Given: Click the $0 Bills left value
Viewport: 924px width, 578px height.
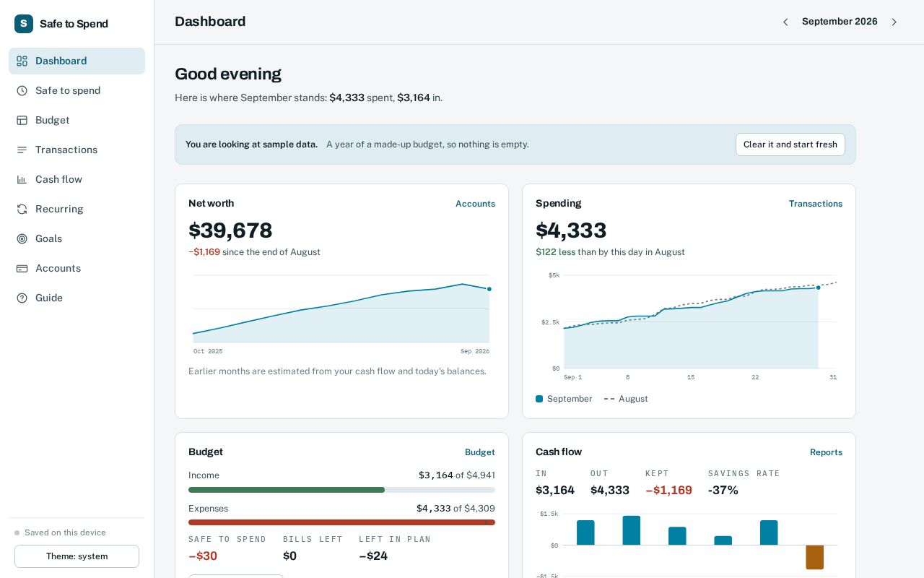Looking at the screenshot, I should tap(289, 556).
